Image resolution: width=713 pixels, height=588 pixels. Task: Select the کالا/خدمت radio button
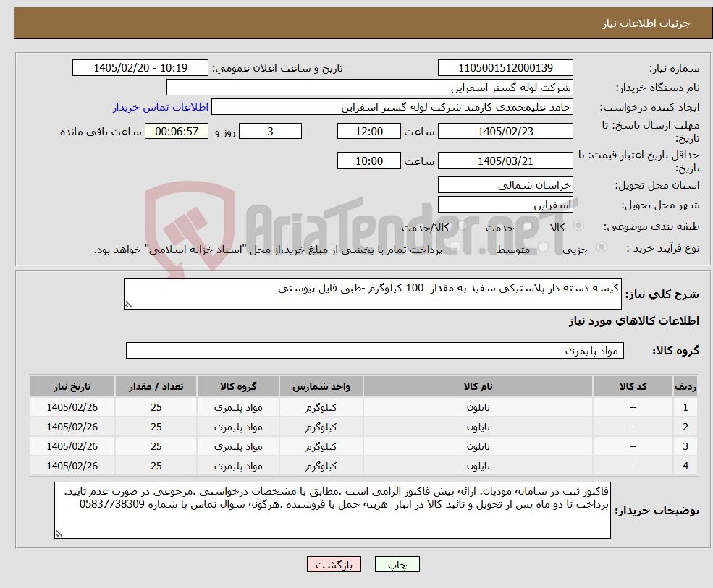coord(463,226)
